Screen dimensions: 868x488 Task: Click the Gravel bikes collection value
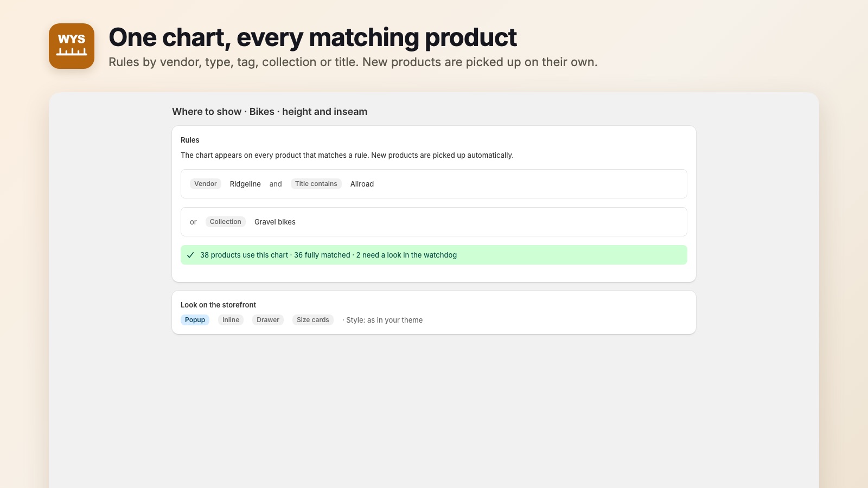coord(275,222)
